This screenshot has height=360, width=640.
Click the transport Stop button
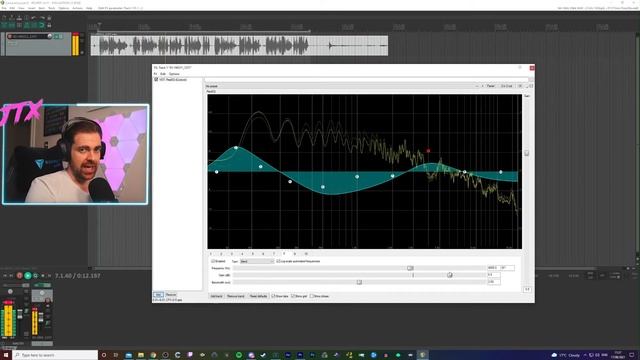click(43, 276)
